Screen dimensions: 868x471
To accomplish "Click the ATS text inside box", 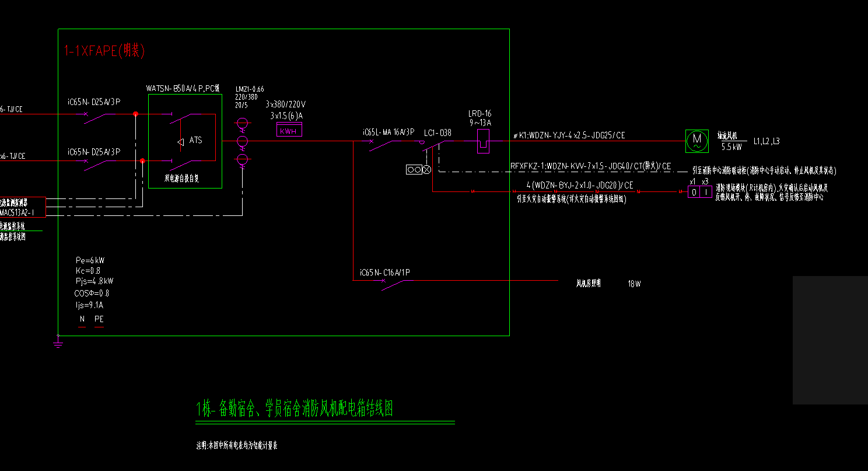I will pos(195,141).
